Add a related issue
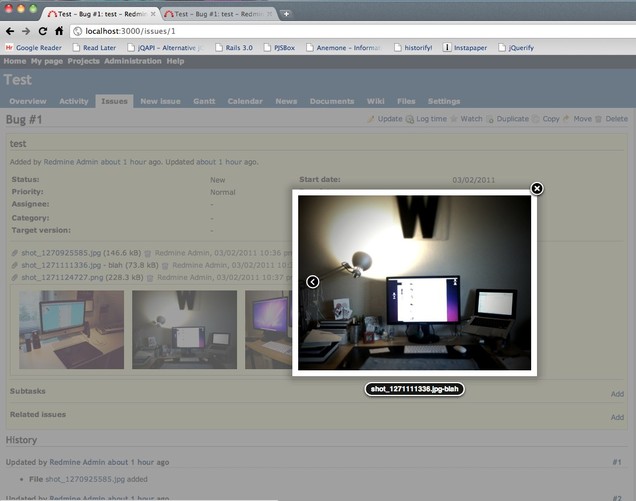The height and width of the screenshot is (501, 636). (617, 417)
